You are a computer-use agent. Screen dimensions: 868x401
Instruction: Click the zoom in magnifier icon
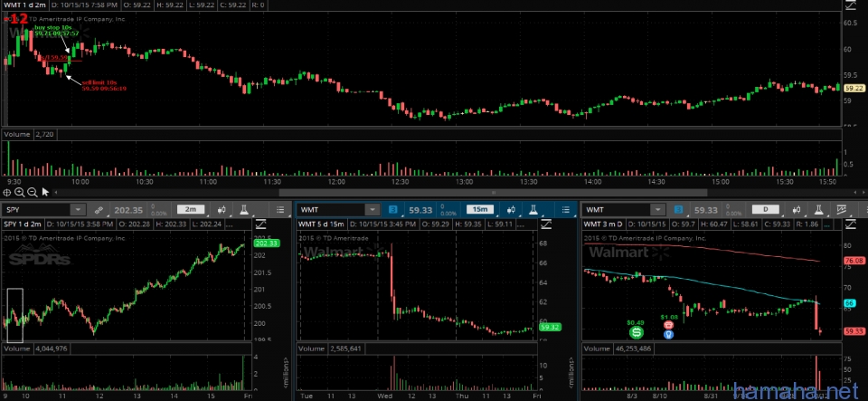click(x=19, y=192)
